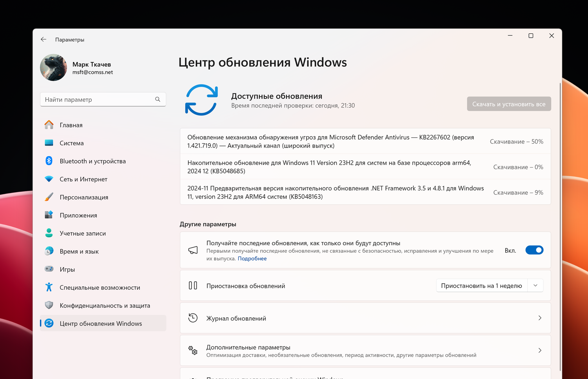This screenshot has width=588, height=379.
Task: Open Дополнительные параметры chevron
Action: (540, 350)
